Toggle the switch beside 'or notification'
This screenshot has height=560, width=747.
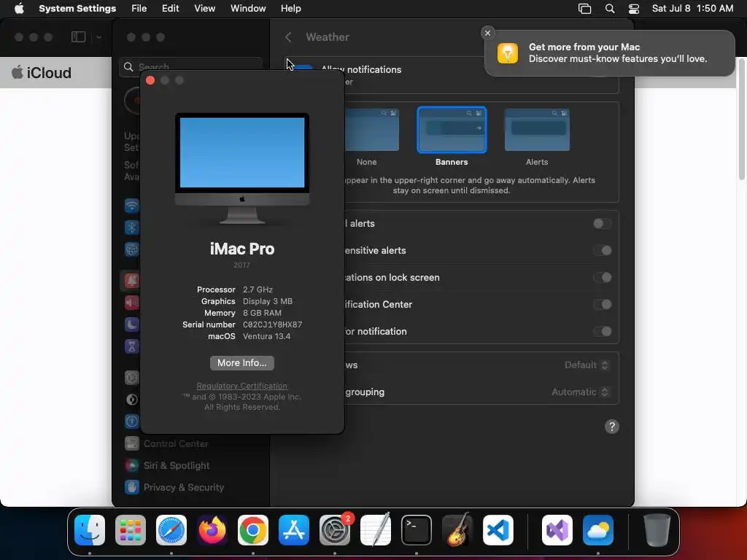click(602, 332)
